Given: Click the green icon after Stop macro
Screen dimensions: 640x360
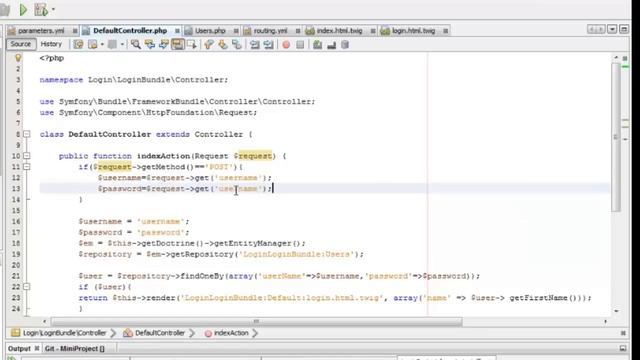Looking at the screenshot, I should (x=318, y=44).
